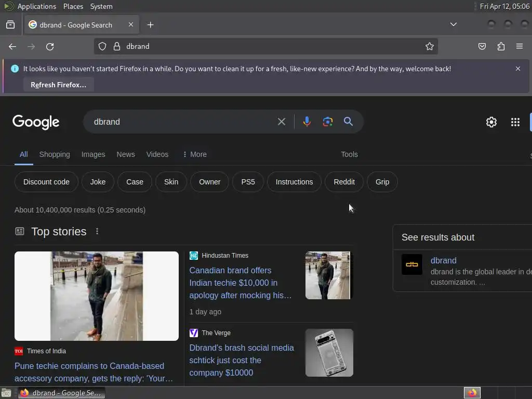532x399 pixels.
Task: Search by image with Lens icon
Action: 327,122
